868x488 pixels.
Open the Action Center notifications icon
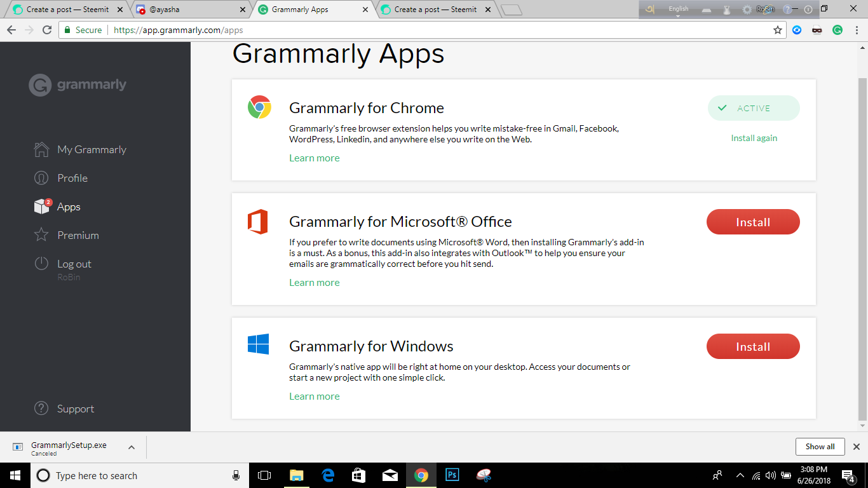(x=848, y=475)
